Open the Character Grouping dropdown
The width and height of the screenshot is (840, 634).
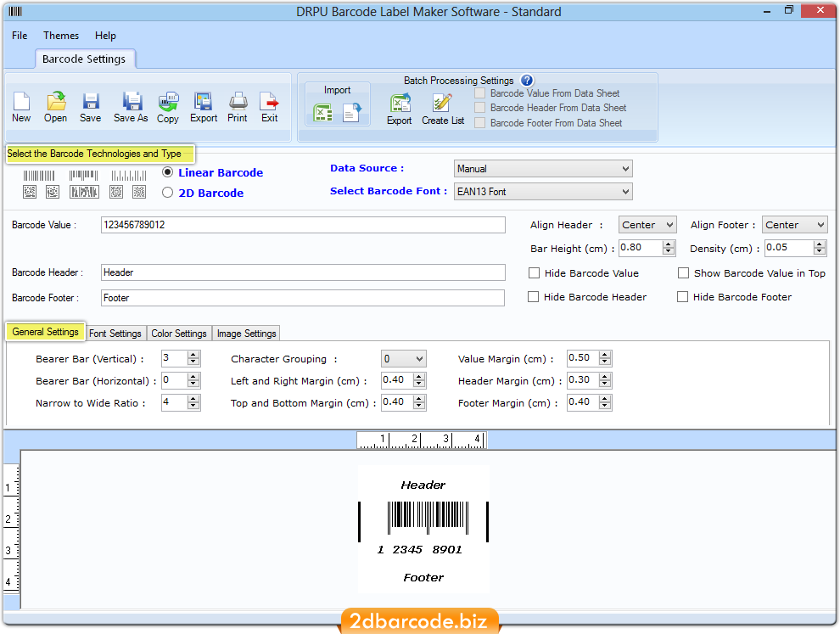point(404,358)
